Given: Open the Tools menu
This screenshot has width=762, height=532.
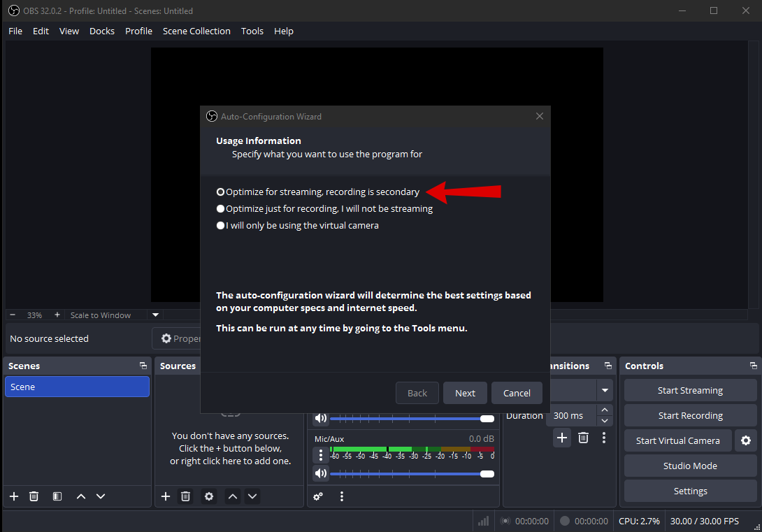Looking at the screenshot, I should [252, 31].
